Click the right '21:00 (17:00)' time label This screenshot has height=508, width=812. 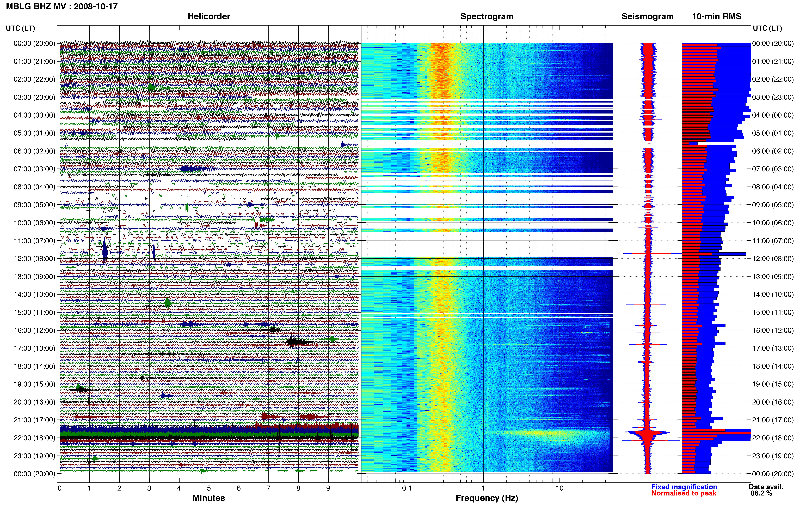[773, 420]
